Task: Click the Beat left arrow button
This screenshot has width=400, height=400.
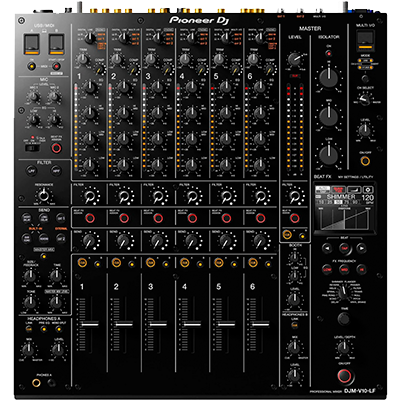Action: point(327,248)
